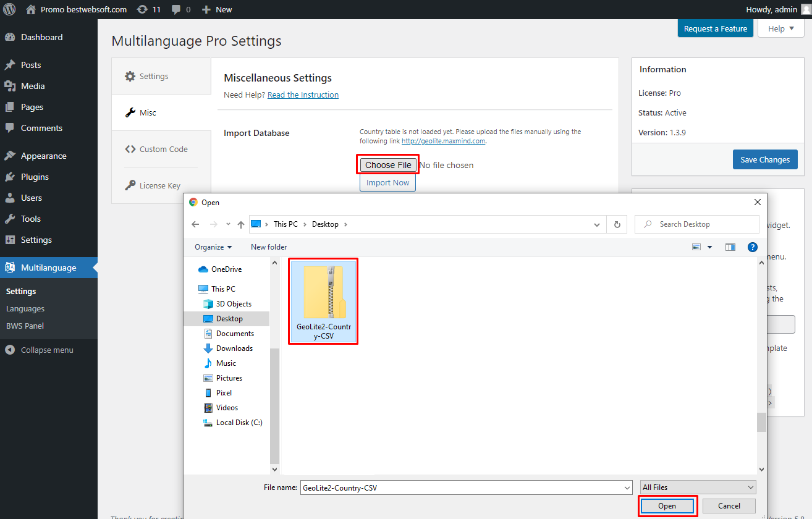
Task: Expand the File name suggestions dropdown
Action: pos(628,487)
